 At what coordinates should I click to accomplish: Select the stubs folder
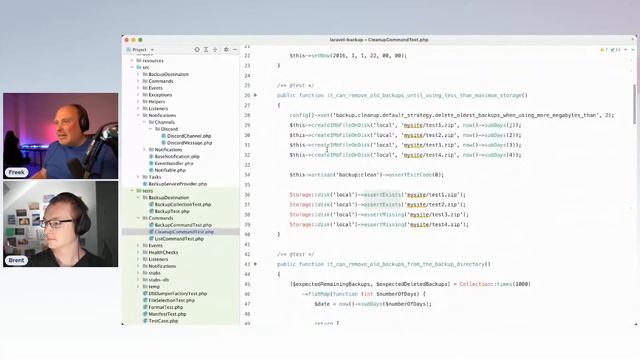pos(154,273)
